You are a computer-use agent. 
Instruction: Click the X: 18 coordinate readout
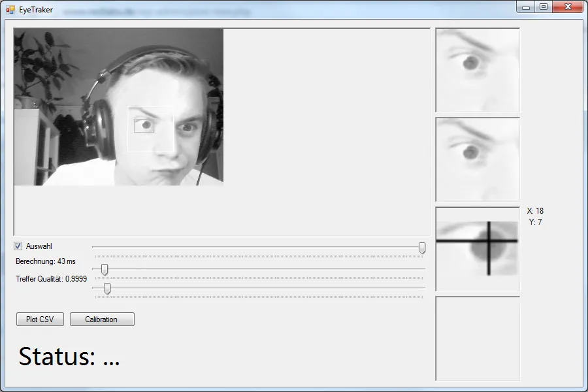point(535,211)
